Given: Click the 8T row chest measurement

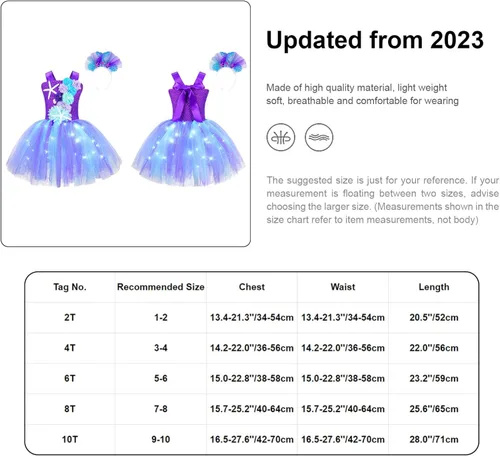Looking at the screenshot, I should (252, 409).
